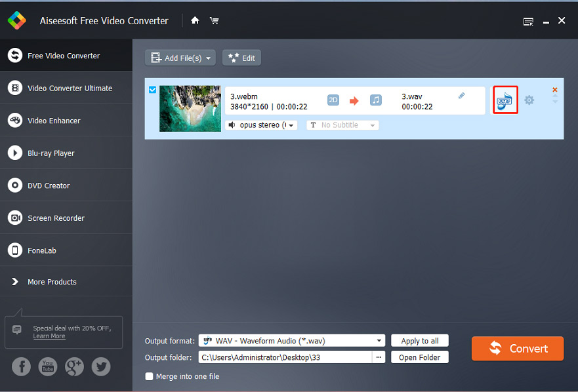Click the 3.wav output file name

(x=412, y=96)
